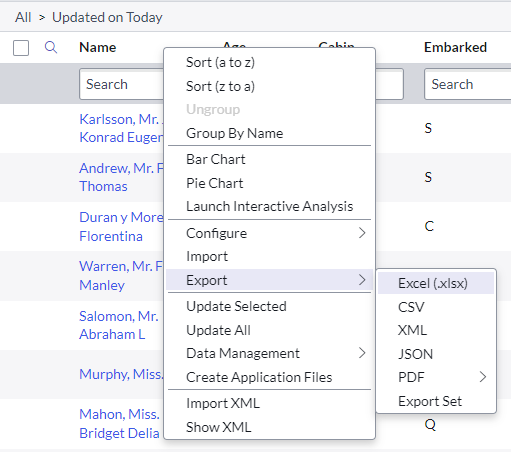This screenshot has height=452, width=511.
Task: Open Duran y More Florentina record
Action: coord(121,227)
